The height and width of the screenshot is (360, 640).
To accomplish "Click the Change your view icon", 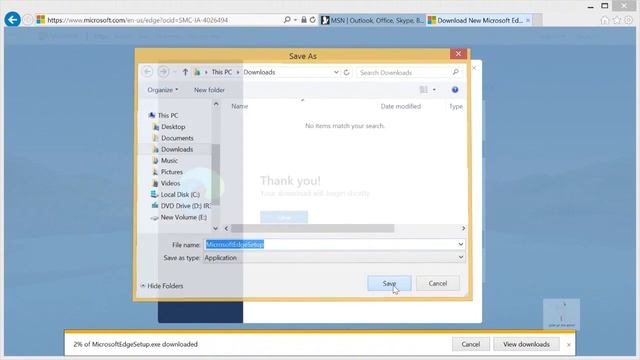I will click(x=424, y=90).
